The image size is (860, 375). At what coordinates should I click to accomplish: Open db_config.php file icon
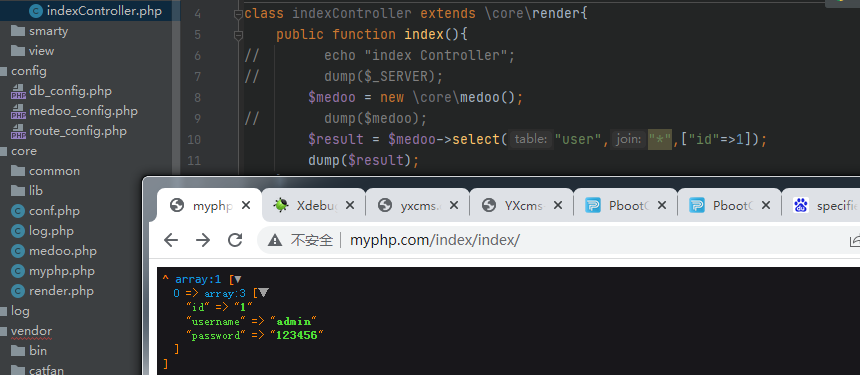19,91
